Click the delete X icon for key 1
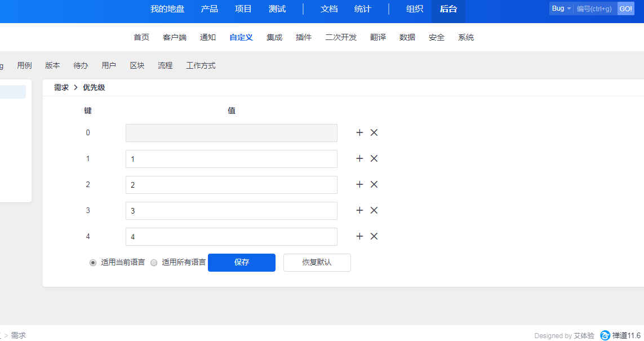The height and width of the screenshot is (341, 644). pos(374,158)
